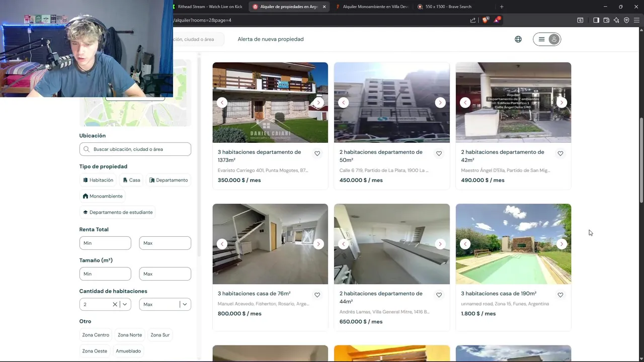Show previous photo of Funes pool house

(x=465, y=244)
